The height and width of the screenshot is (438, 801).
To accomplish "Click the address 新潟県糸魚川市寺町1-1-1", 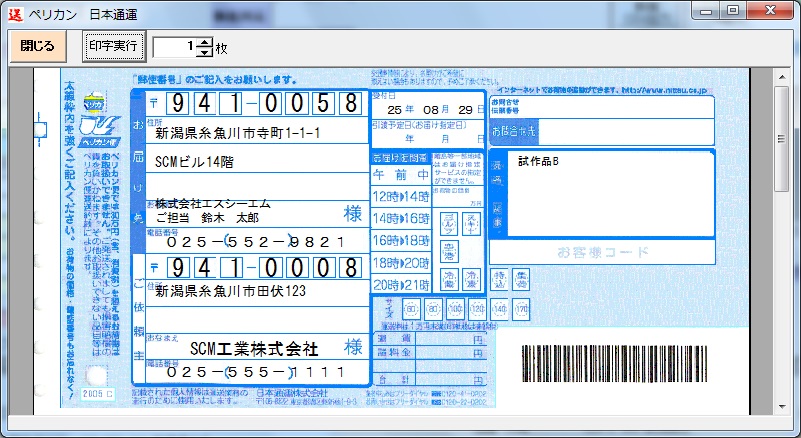I will tap(238, 133).
